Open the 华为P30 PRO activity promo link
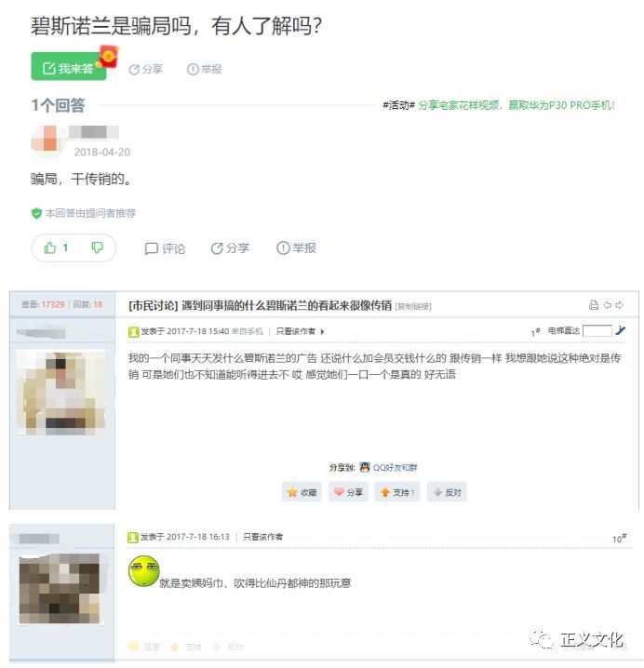This screenshot has height=668, width=644. [x=517, y=105]
